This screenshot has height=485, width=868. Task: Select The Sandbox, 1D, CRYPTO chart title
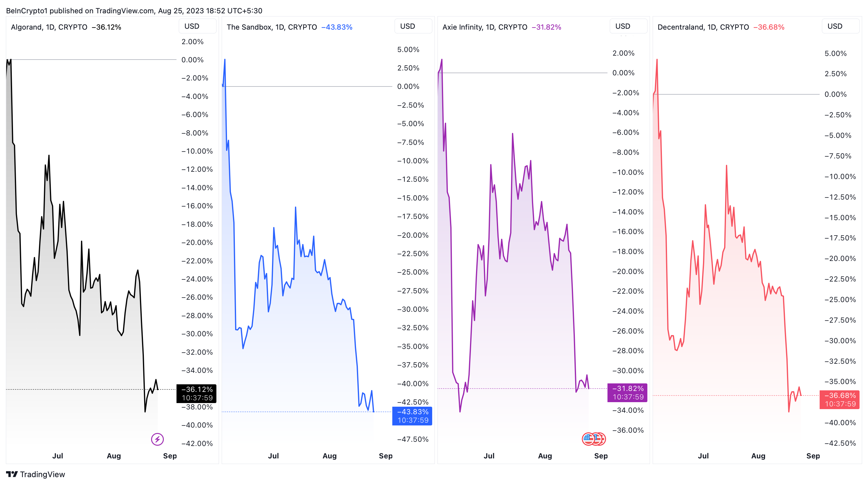(x=272, y=27)
